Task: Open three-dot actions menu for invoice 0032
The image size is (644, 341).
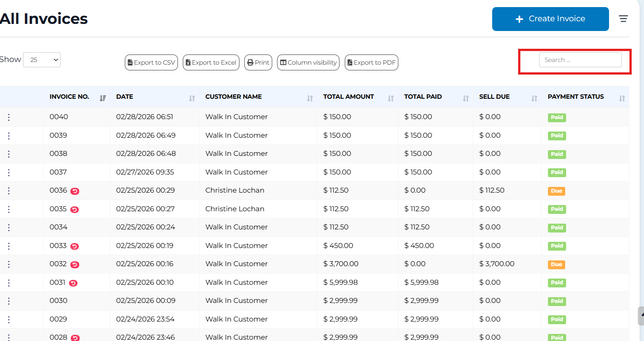Action: [9, 264]
